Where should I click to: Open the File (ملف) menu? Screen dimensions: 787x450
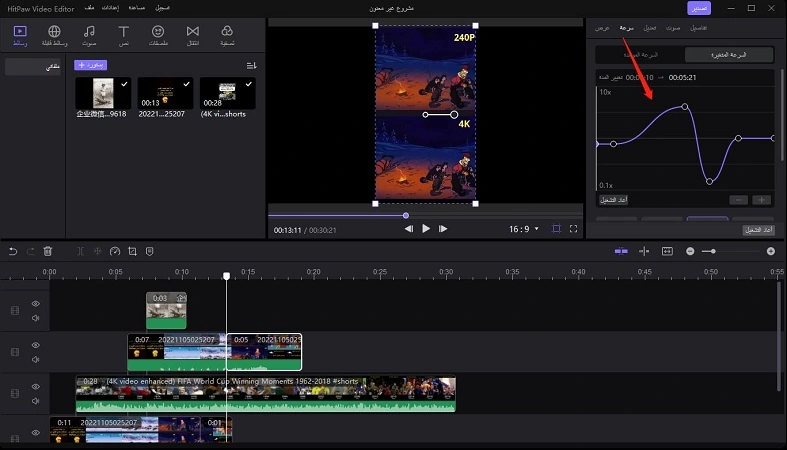89,8
